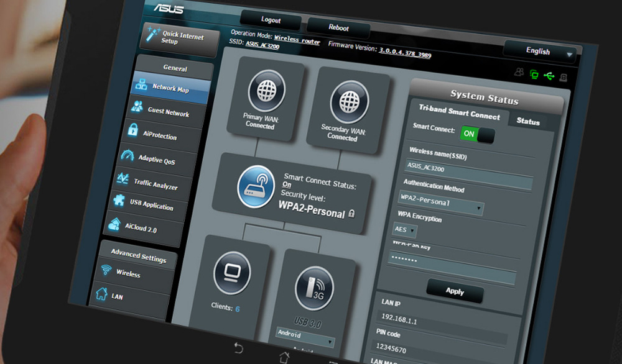The width and height of the screenshot is (622, 364).
Task: Open the Wireless router operation mode link
Action: pyautogui.click(x=297, y=40)
